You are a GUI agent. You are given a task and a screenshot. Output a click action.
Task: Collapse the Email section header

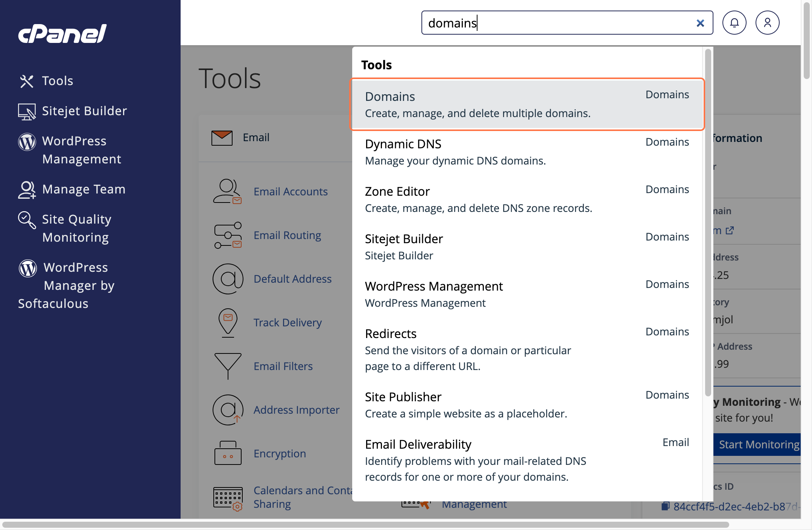point(275,138)
